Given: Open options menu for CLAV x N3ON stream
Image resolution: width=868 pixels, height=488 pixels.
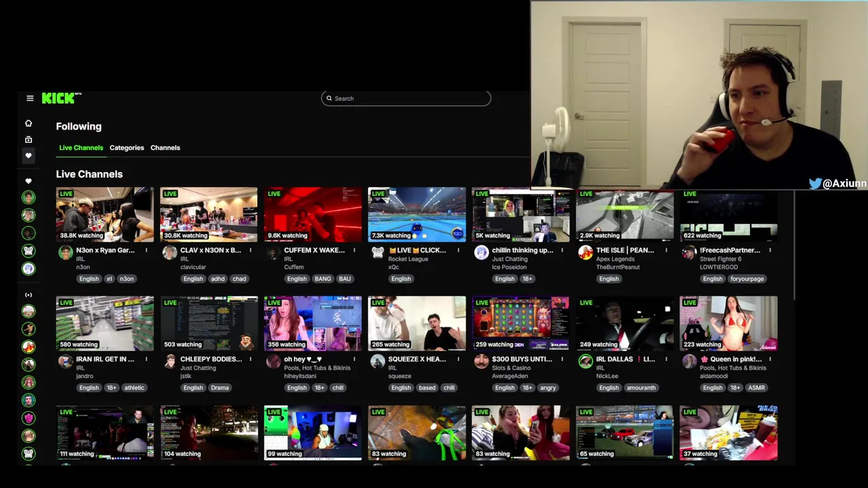Looking at the screenshot, I should click(x=250, y=250).
